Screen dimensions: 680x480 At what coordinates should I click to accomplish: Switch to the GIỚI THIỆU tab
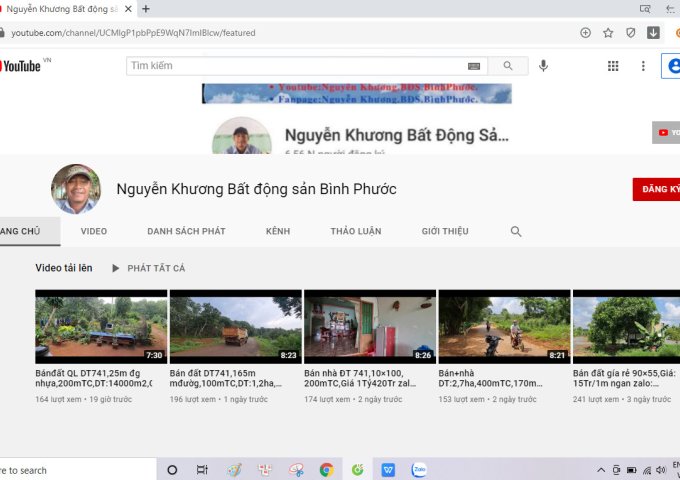(x=445, y=231)
